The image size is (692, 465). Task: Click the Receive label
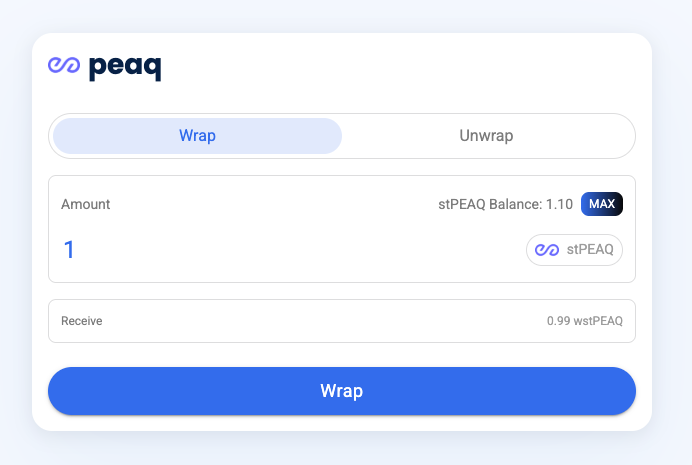tap(82, 321)
